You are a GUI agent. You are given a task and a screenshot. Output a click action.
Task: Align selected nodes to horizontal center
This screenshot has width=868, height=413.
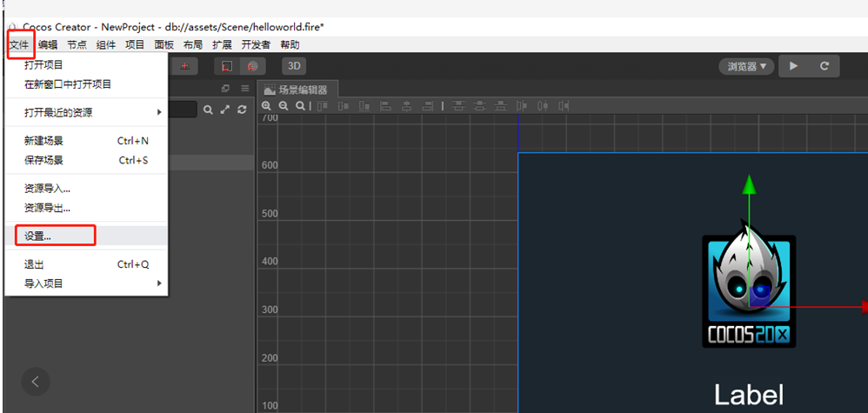tap(407, 106)
